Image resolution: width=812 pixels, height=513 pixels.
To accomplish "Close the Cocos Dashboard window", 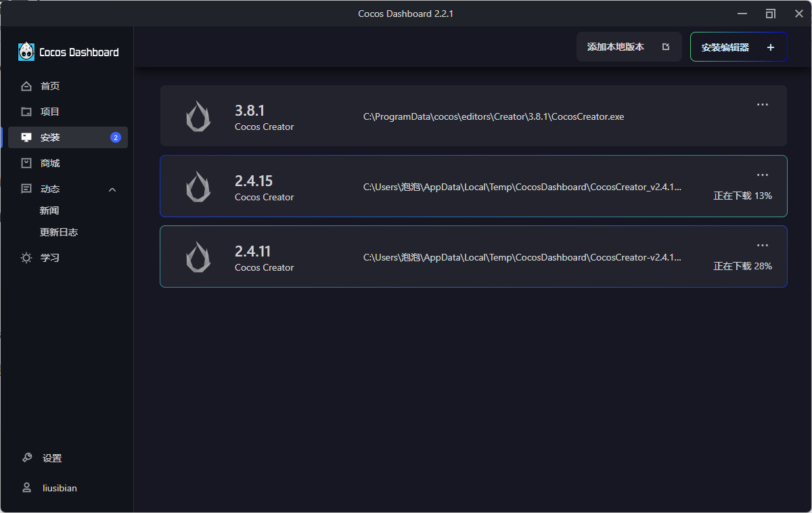I will pos(798,14).
